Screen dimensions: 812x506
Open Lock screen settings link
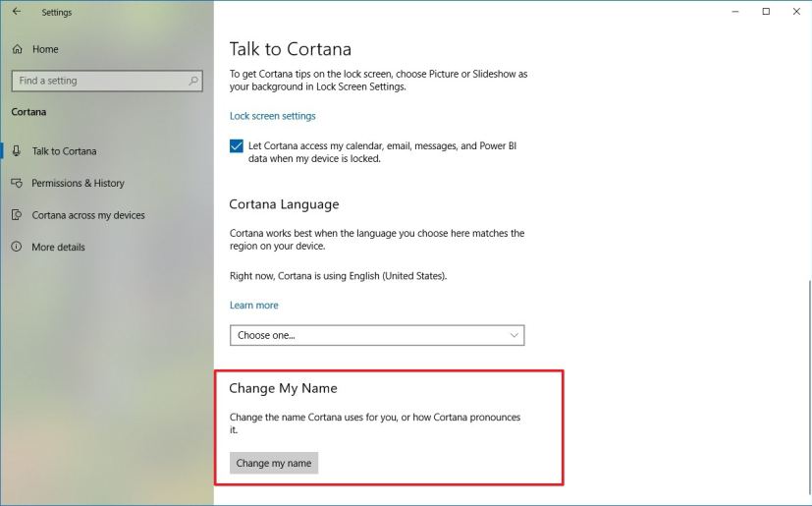click(x=272, y=116)
